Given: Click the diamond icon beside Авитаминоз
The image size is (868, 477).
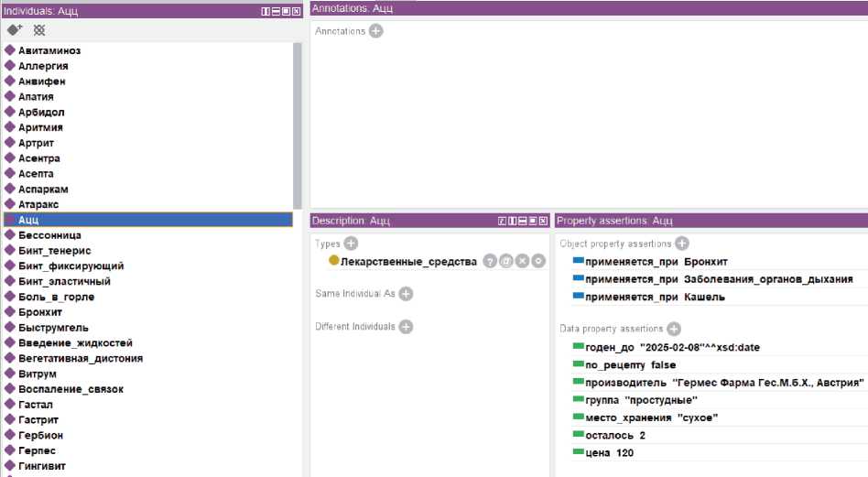Looking at the screenshot, I should point(10,49).
